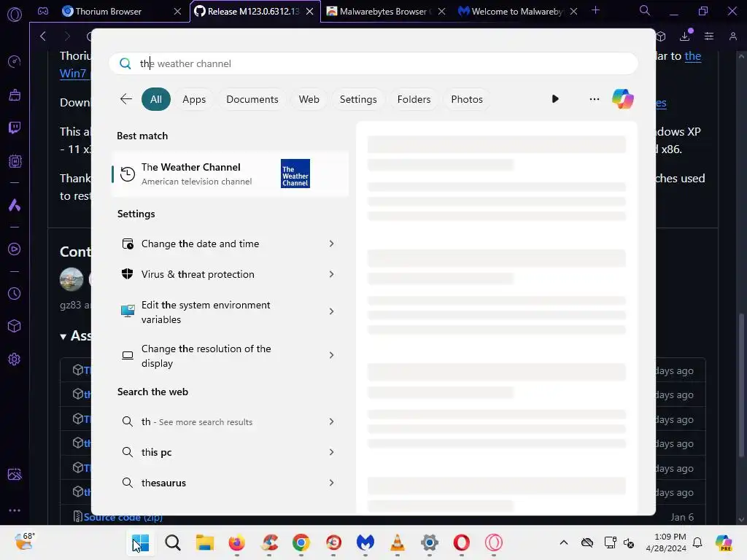Open the player sidebar icon

click(x=15, y=249)
